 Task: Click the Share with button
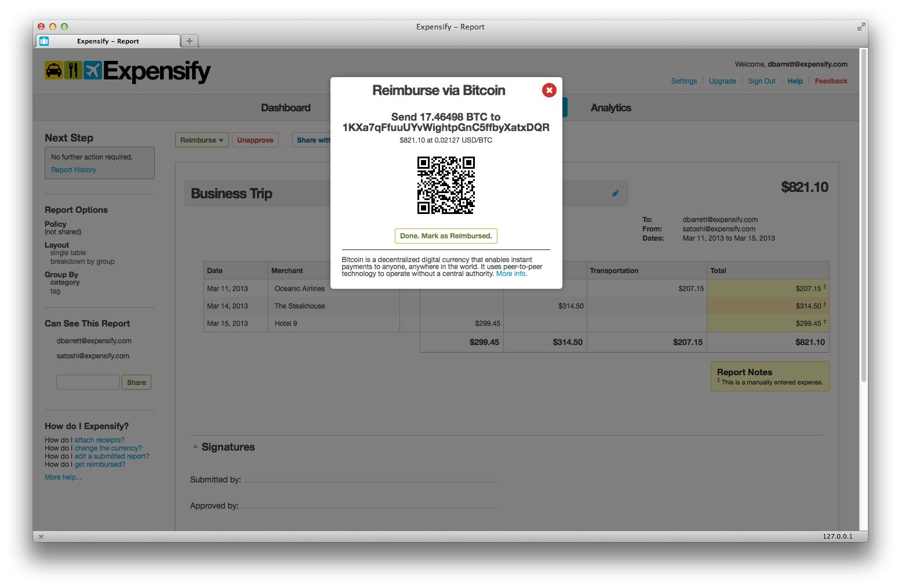coord(312,140)
